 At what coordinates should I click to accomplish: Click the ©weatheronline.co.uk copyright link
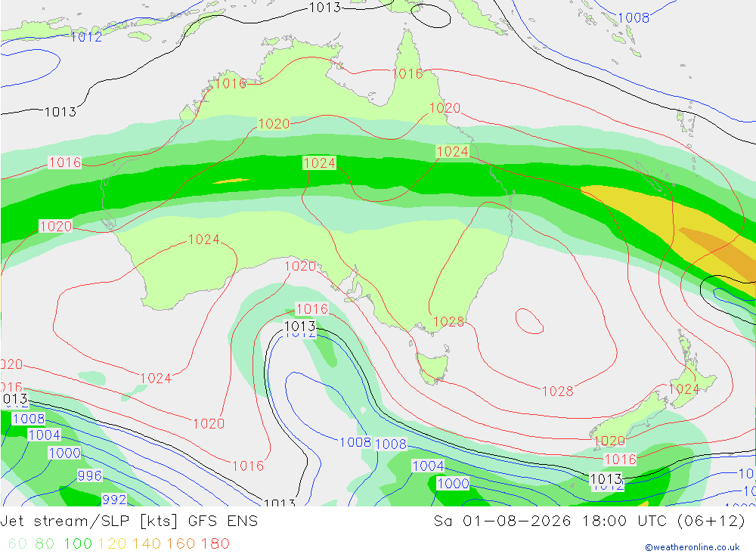(692, 547)
